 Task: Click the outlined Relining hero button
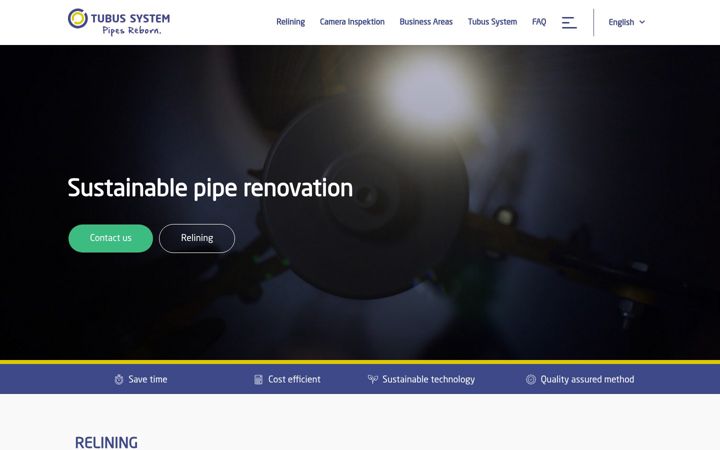pos(197,238)
